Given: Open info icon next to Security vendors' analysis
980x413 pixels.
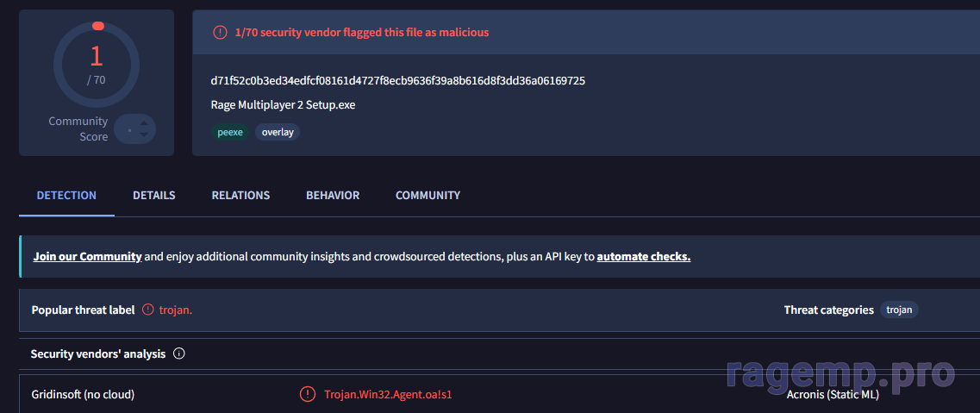Looking at the screenshot, I should pos(178,354).
